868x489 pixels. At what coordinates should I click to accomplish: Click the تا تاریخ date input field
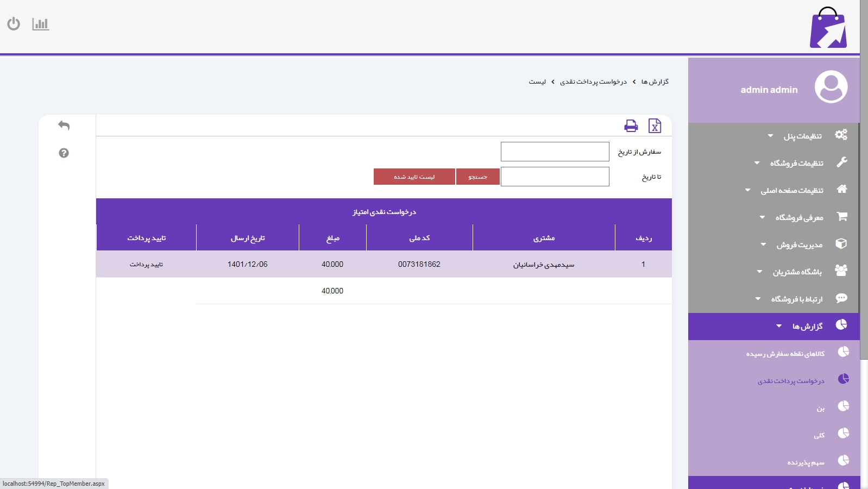click(x=555, y=177)
